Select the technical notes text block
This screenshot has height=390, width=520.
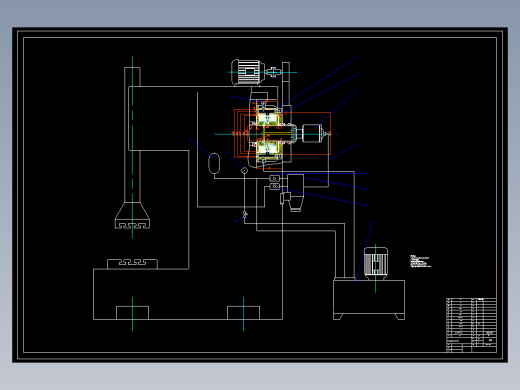(x=420, y=261)
